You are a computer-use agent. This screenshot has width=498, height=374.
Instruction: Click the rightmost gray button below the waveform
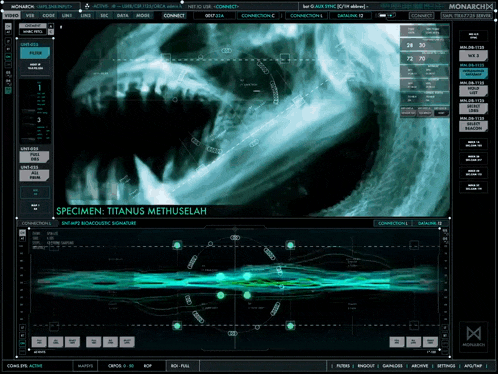click(430, 341)
